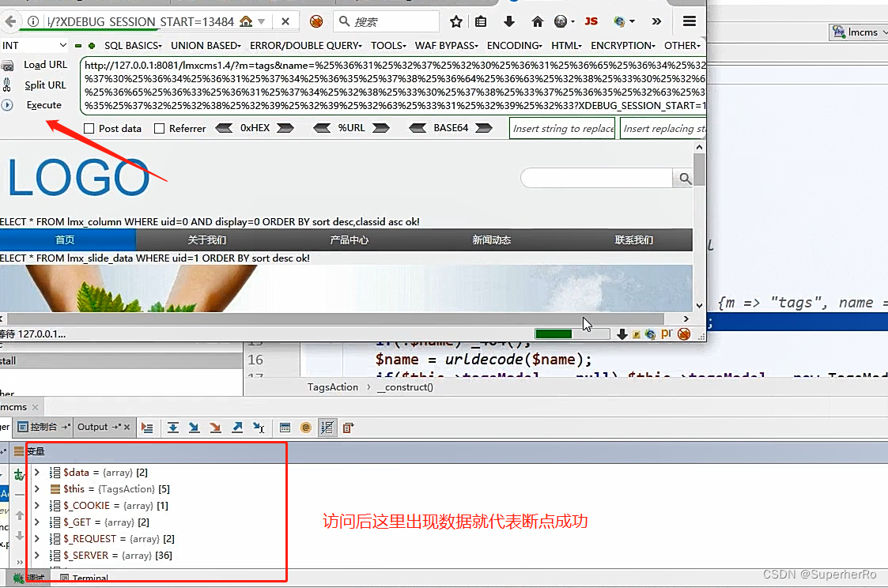This screenshot has width=888, height=588.
Task: Add a watch with the green plus icon
Action: click(x=19, y=474)
